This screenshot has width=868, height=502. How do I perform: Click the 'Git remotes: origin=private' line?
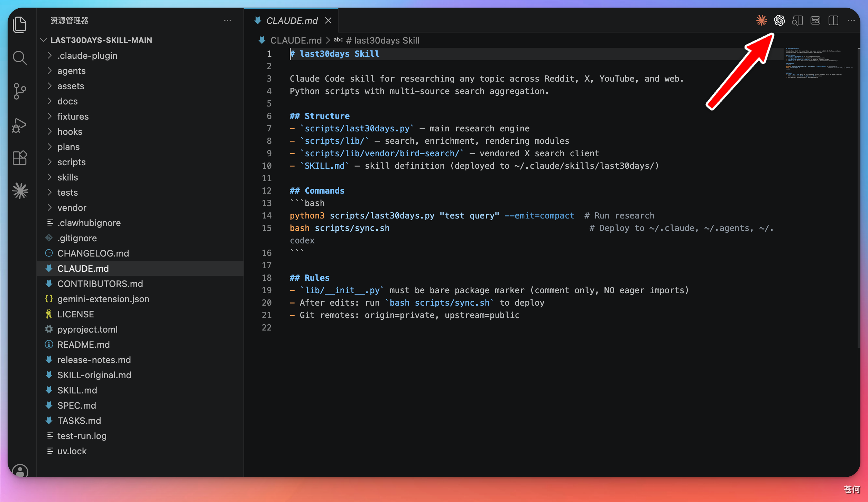coord(405,315)
